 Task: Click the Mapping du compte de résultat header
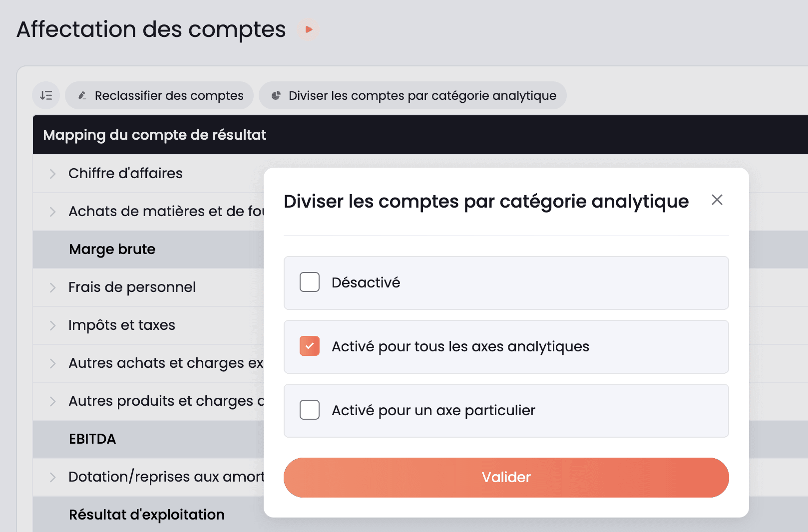(x=155, y=135)
